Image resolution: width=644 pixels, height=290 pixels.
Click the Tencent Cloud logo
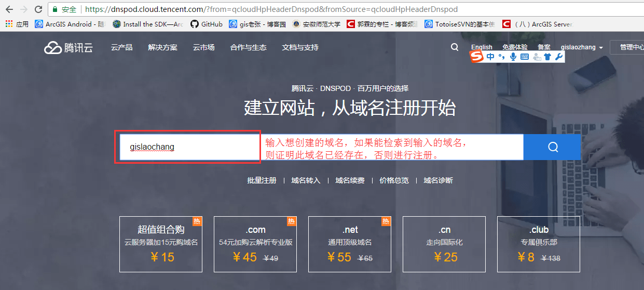[68, 48]
